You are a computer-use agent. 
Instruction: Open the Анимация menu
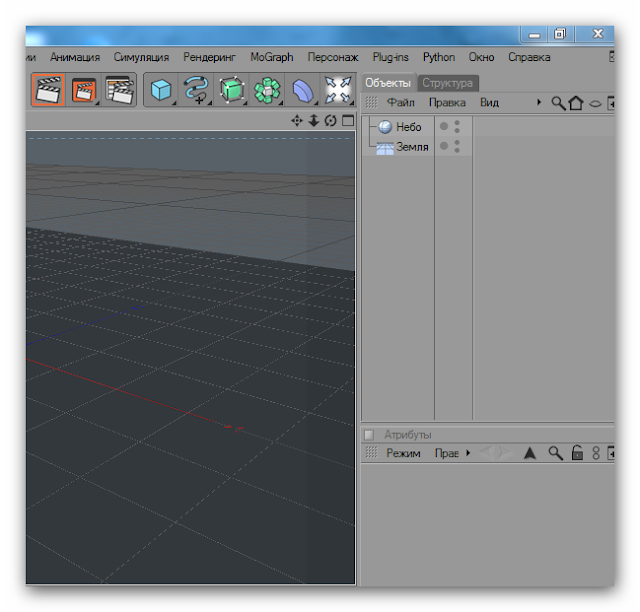75,57
